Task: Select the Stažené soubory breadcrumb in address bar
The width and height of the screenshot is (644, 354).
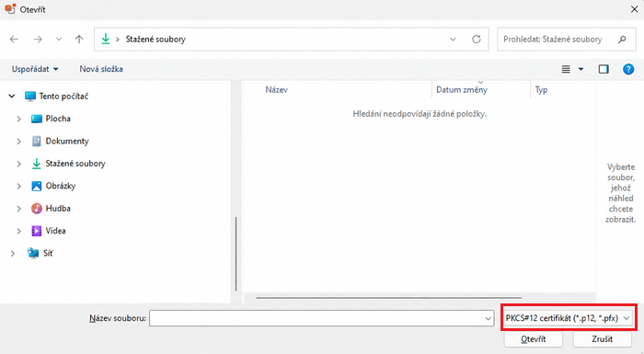Action: [155, 39]
